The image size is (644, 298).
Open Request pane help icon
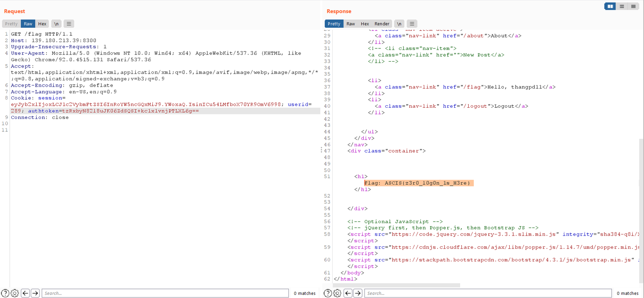(x=5, y=293)
